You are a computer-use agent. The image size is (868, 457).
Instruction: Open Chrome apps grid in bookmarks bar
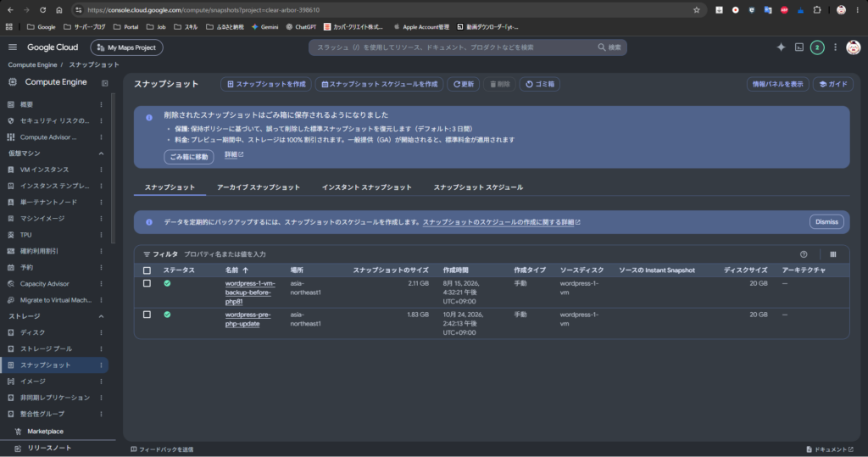coord(8,26)
